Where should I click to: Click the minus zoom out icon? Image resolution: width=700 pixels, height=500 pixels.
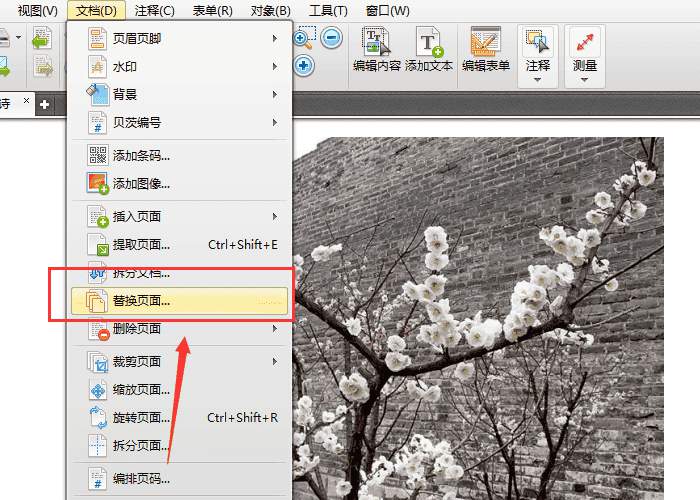[x=332, y=38]
